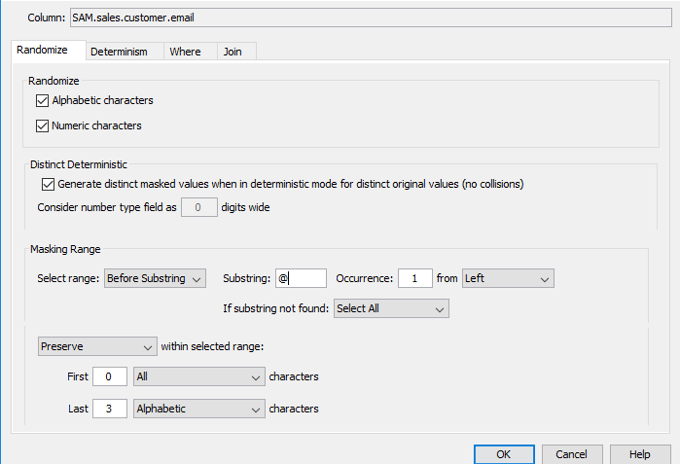The height and width of the screenshot is (464, 680).
Task: Open the Last characters Alphabetic dropdown
Action: point(197,409)
